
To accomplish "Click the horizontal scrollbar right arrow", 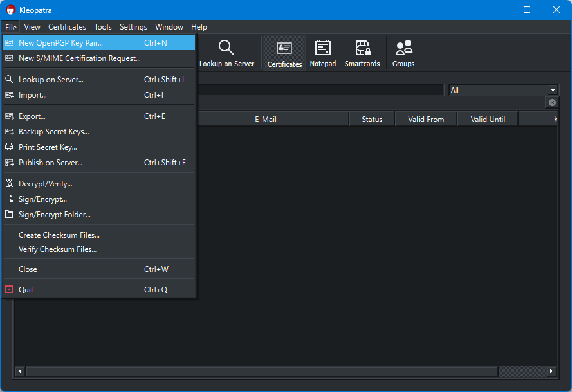I will [551, 371].
